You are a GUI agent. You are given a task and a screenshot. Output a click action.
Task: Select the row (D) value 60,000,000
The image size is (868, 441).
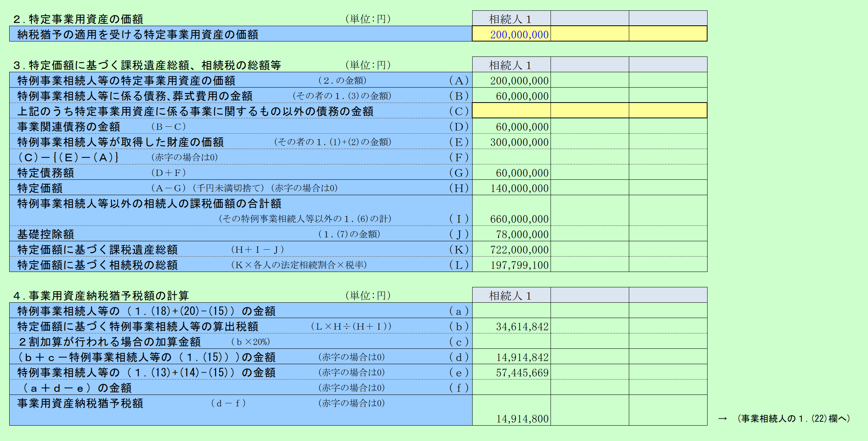pos(511,126)
